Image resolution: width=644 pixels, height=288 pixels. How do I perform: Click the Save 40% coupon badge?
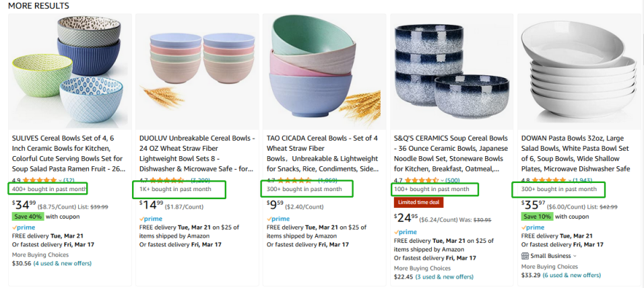(x=27, y=216)
